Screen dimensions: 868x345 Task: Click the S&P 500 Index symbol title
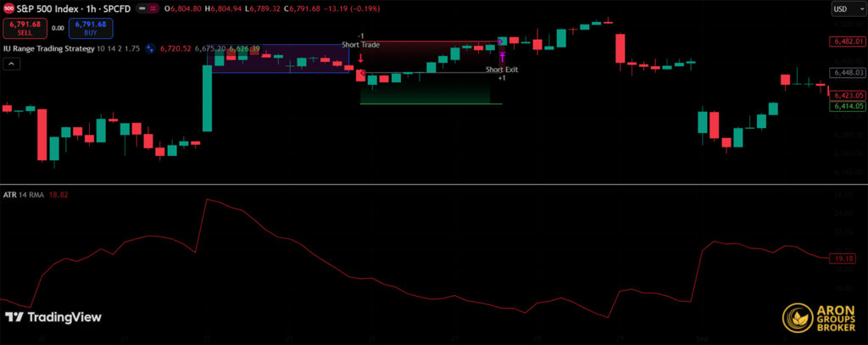click(44, 8)
